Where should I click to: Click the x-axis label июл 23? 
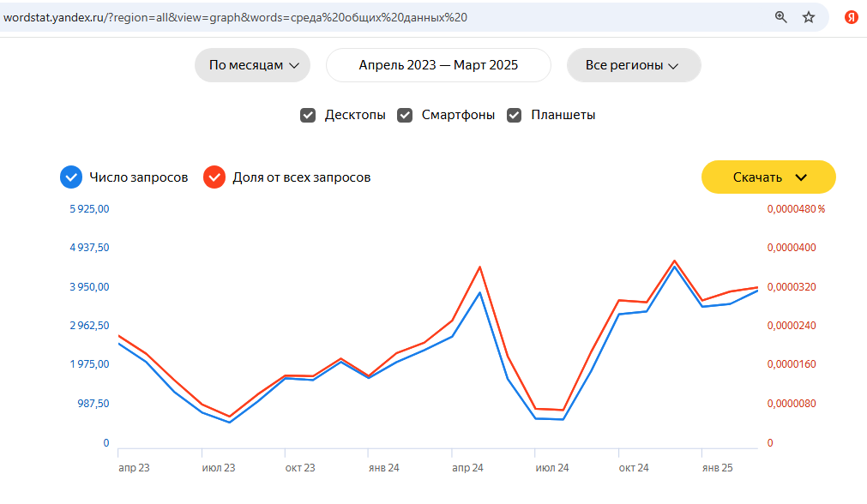(218, 468)
